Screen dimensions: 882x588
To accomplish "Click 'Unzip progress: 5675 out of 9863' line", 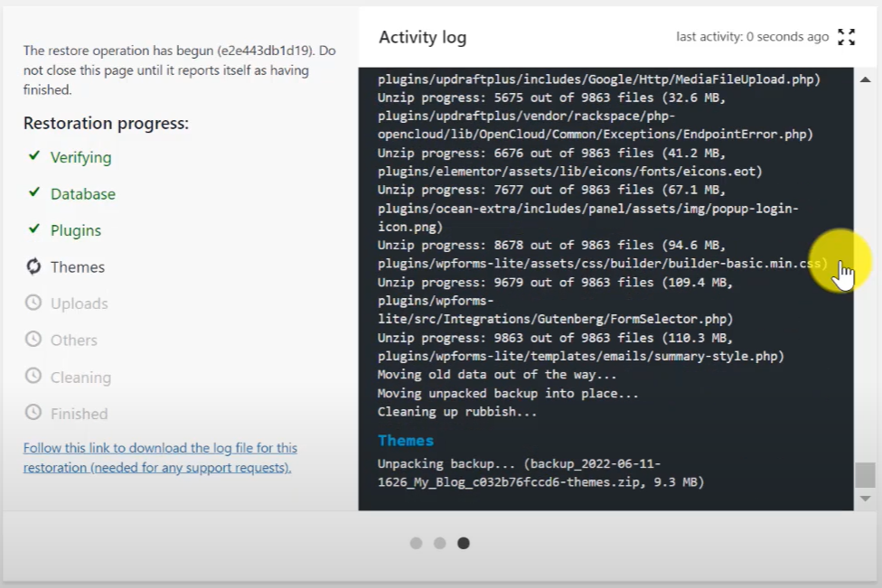I will tap(552, 98).
